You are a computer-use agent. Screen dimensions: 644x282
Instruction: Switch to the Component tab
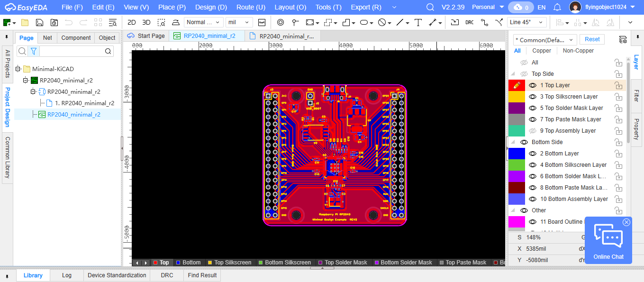click(76, 38)
